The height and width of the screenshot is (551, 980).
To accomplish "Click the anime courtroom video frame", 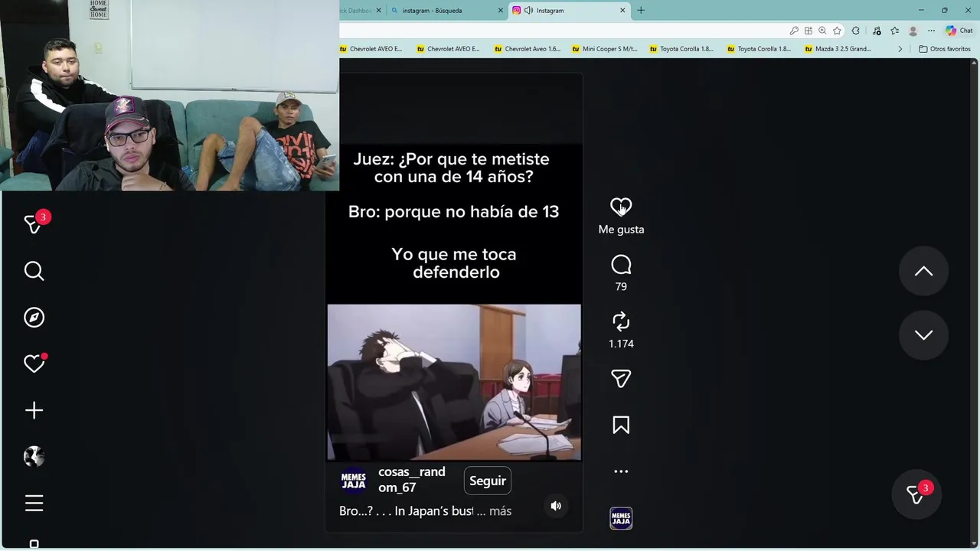I will point(454,383).
